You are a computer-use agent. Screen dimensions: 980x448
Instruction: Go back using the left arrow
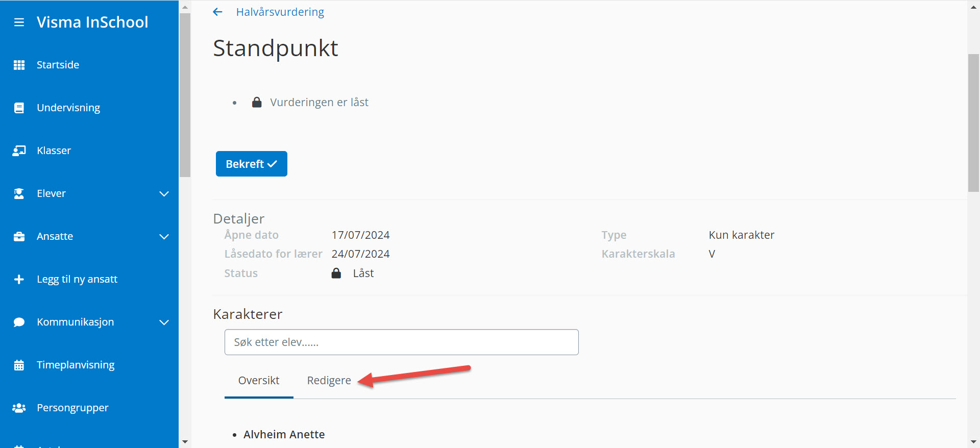click(218, 12)
